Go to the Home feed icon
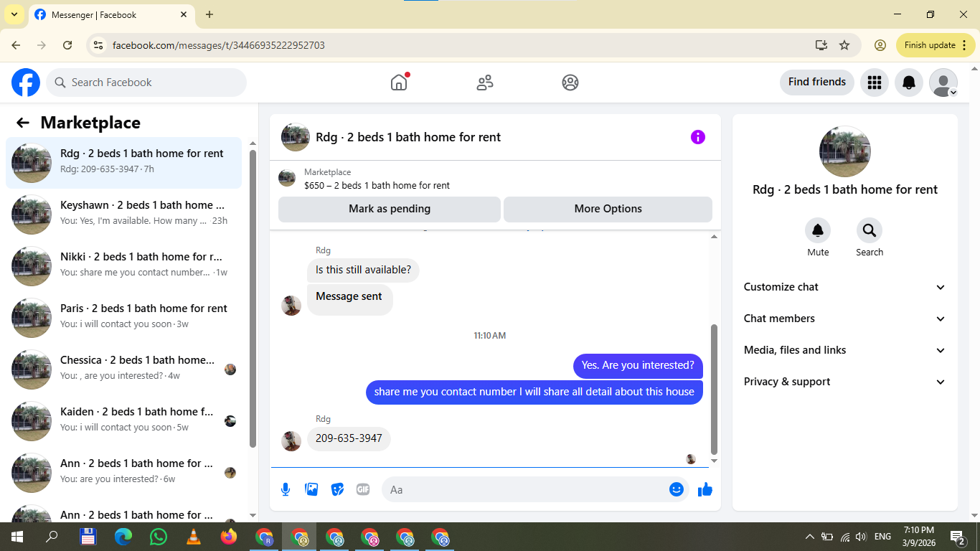This screenshot has width=980, height=551. [x=399, y=83]
